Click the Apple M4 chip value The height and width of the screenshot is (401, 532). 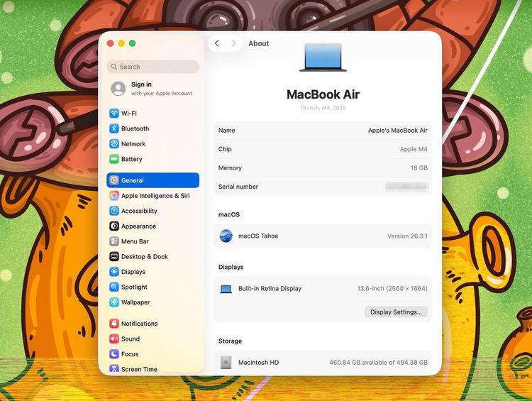414,149
